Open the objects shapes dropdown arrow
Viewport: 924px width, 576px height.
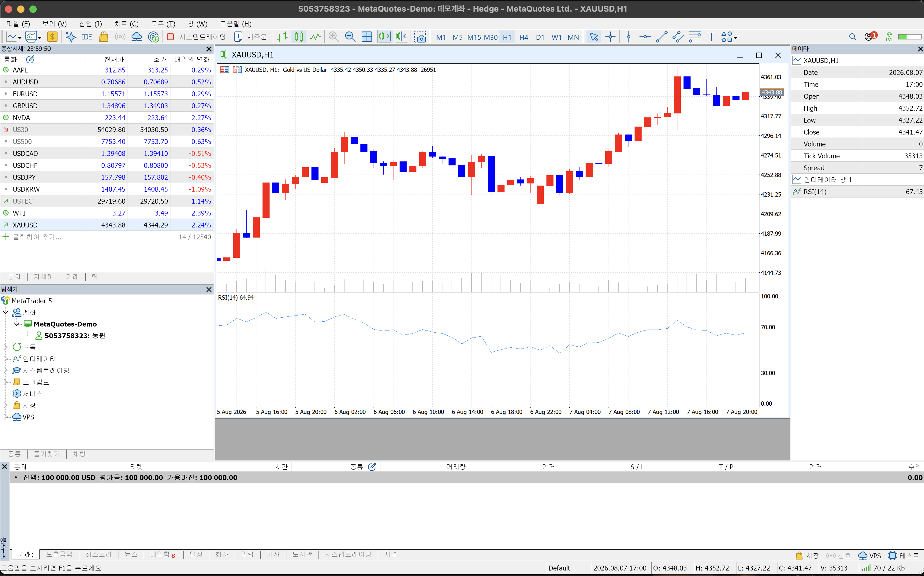(x=735, y=38)
